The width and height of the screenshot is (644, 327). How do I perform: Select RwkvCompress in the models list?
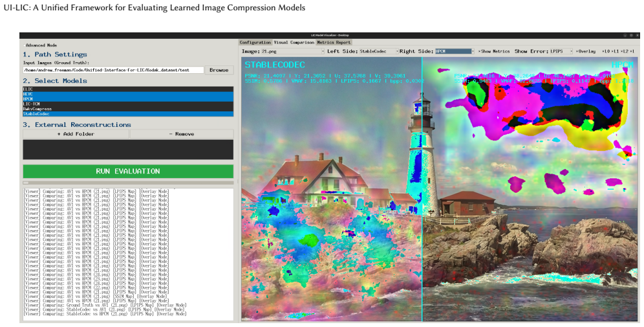128,109
